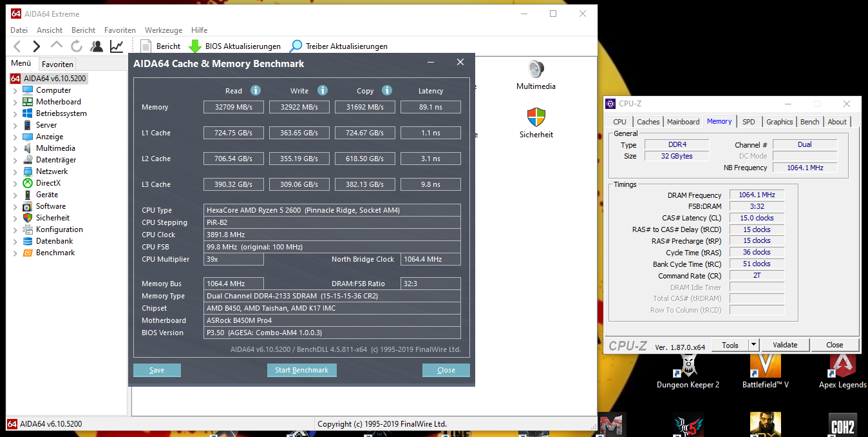Click the Copy info icon in benchmark
This screenshot has width=868, height=437.
click(387, 91)
